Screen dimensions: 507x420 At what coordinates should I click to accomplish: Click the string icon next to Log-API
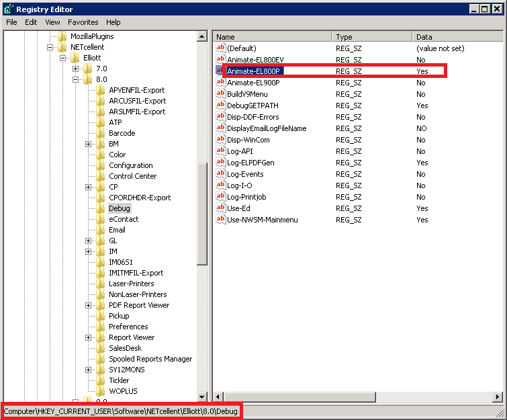220,151
